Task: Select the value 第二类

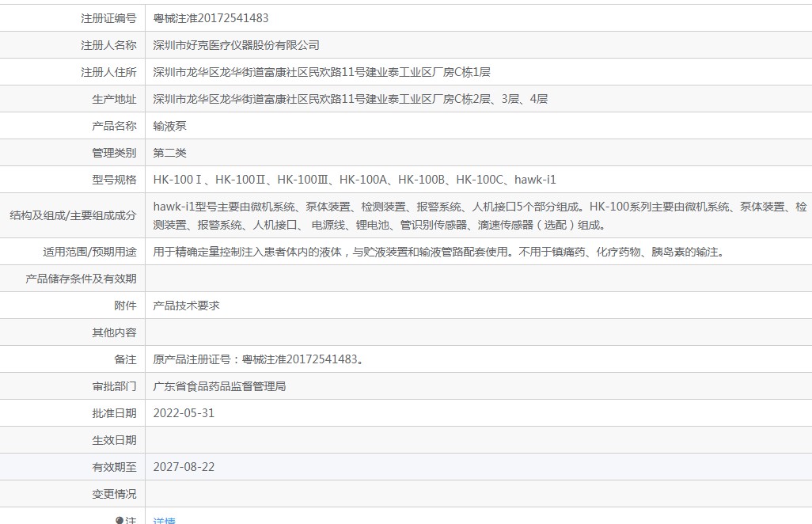Action: pos(170,153)
